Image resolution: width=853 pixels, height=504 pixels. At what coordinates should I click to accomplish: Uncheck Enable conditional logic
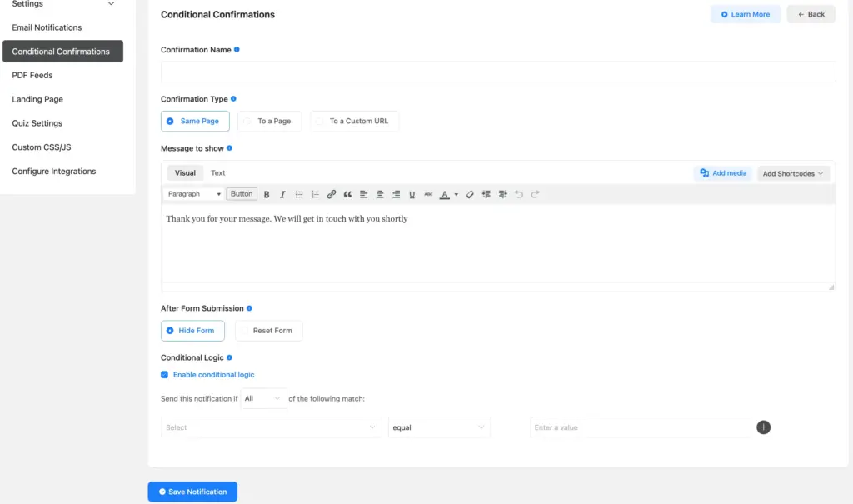165,375
